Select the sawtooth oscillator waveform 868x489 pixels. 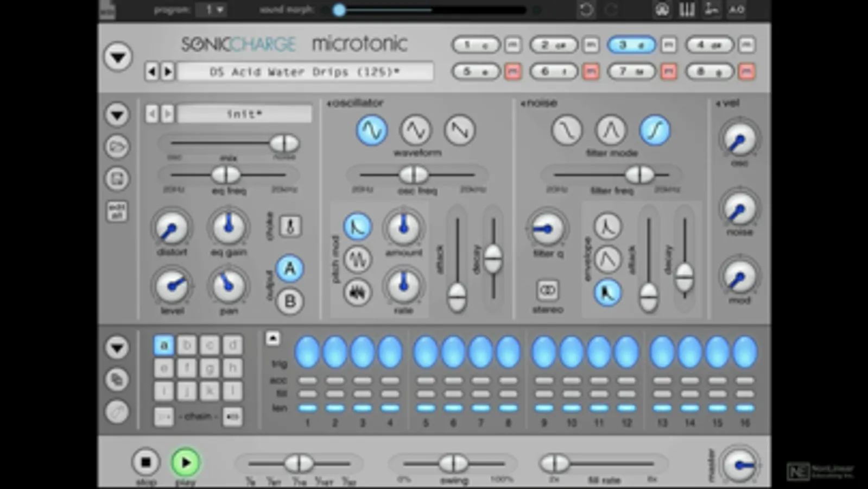(459, 130)
